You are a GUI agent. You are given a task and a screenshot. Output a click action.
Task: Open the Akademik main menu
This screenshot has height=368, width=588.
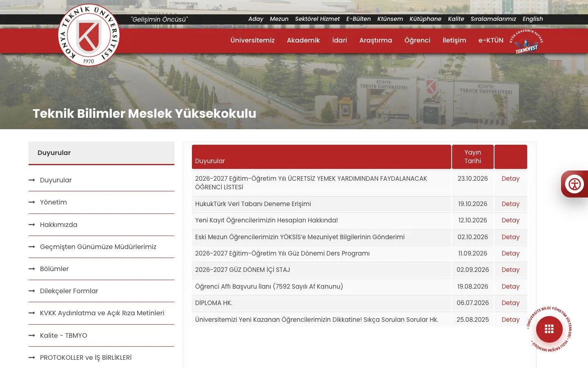click(303, 40)
